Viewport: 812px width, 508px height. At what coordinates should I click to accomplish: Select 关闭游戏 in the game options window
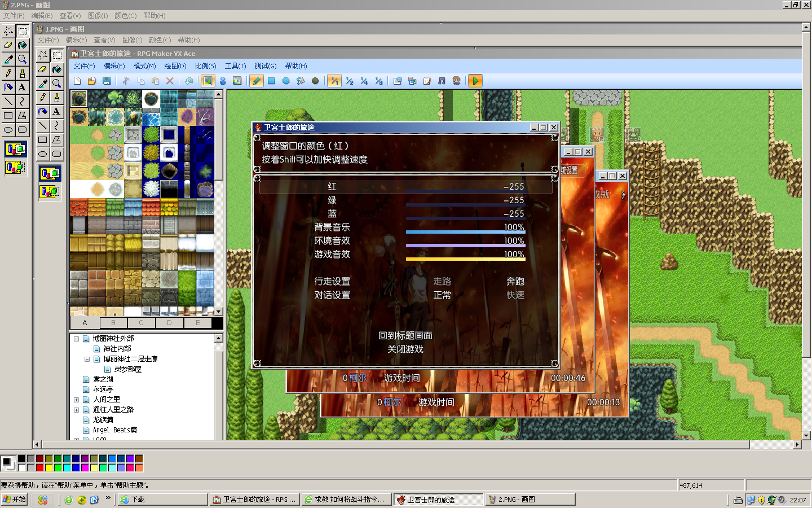[405, 349]
